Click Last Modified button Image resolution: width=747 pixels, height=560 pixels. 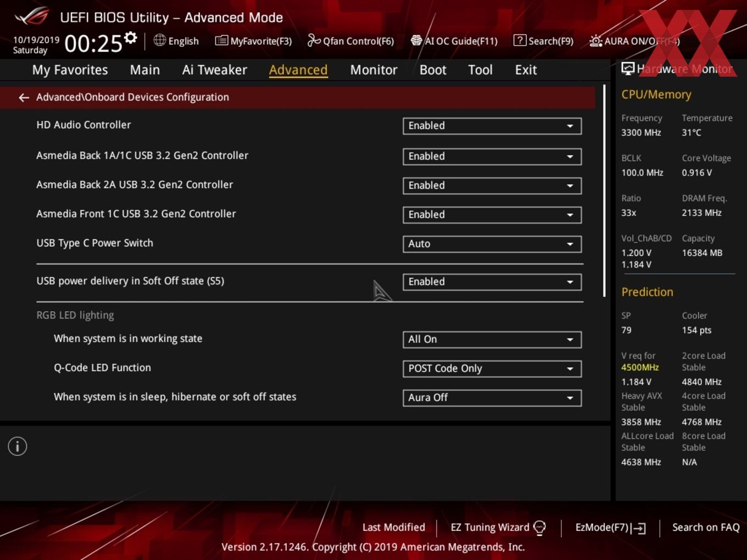click(x=394, y=528)
